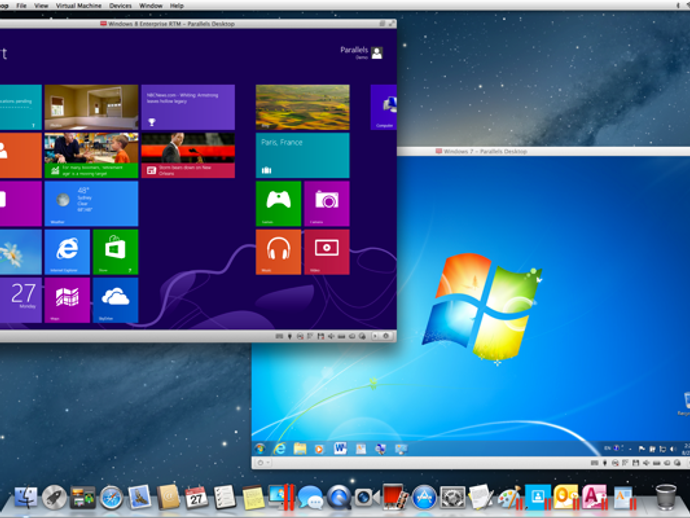Screen dimensions: 690x518
Task: Open the Paris, France travel tile
Action: point(303,155)
